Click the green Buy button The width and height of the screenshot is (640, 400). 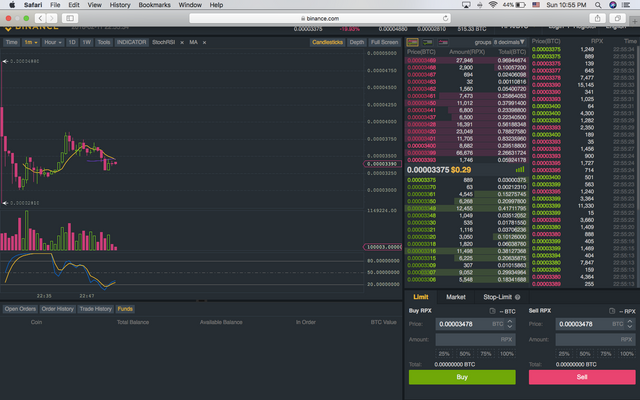click(x=462, y=377)
